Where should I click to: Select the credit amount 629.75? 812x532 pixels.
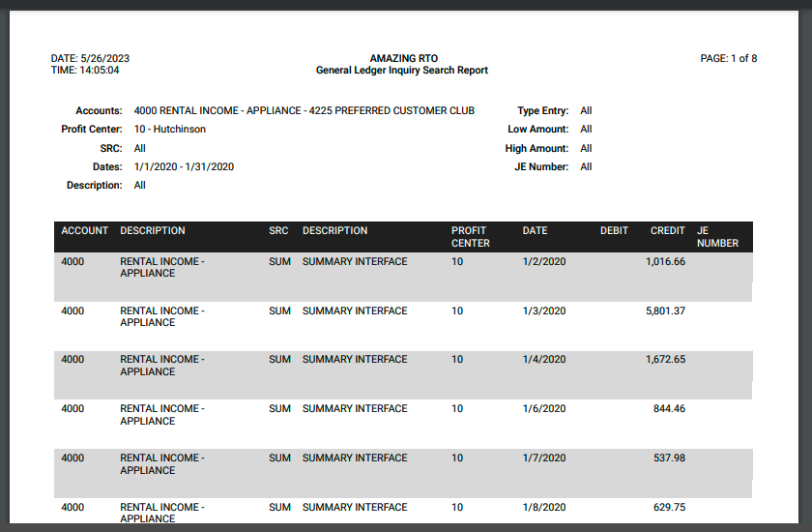669,508
